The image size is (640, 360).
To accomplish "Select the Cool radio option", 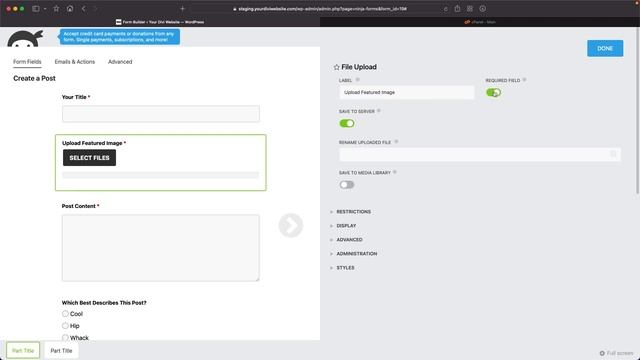I will pos(65,313).
